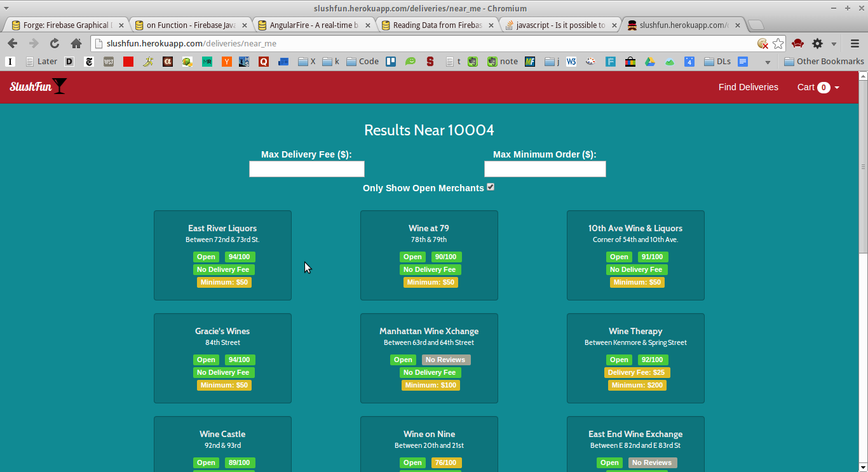The width and height of the screenshot is (868, 472).
Task: Click the Max Minimum Order input field
Action: click(545, 169)
